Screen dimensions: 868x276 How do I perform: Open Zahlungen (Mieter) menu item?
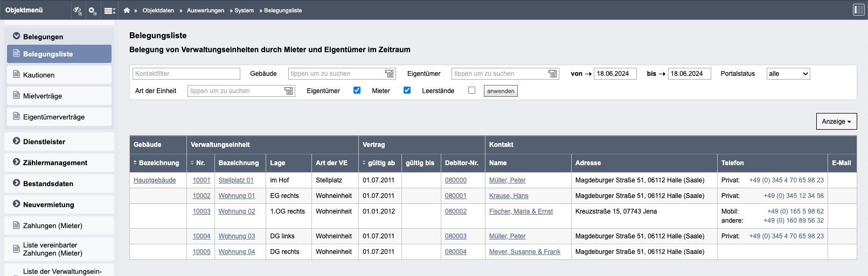pos(59,225)
